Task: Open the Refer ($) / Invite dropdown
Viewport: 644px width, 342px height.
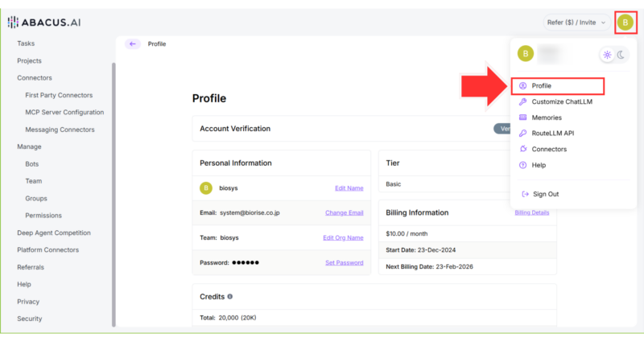Action: pos(575,23)
